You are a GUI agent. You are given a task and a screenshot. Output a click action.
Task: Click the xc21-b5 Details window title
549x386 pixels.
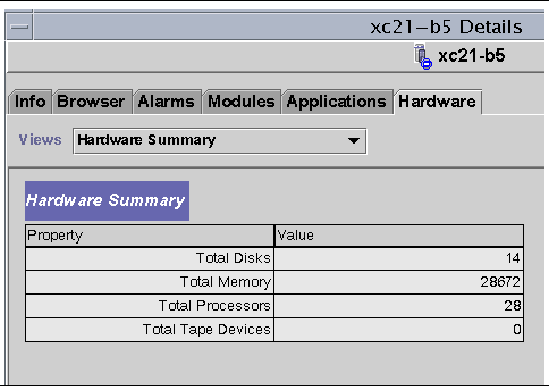point(446,27)
